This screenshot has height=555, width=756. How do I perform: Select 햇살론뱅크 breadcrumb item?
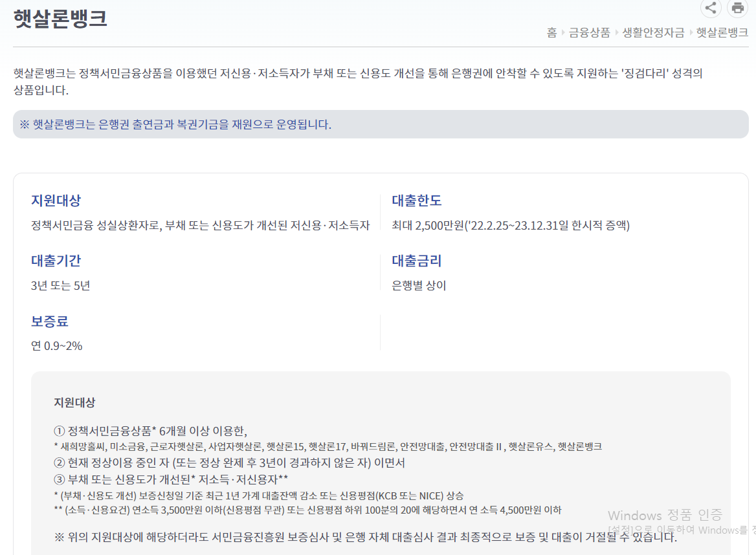(722, 32)
